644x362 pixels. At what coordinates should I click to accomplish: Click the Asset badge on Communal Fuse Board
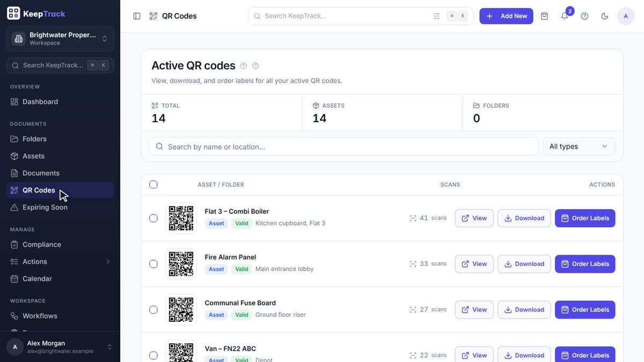[x=216, y=315]
